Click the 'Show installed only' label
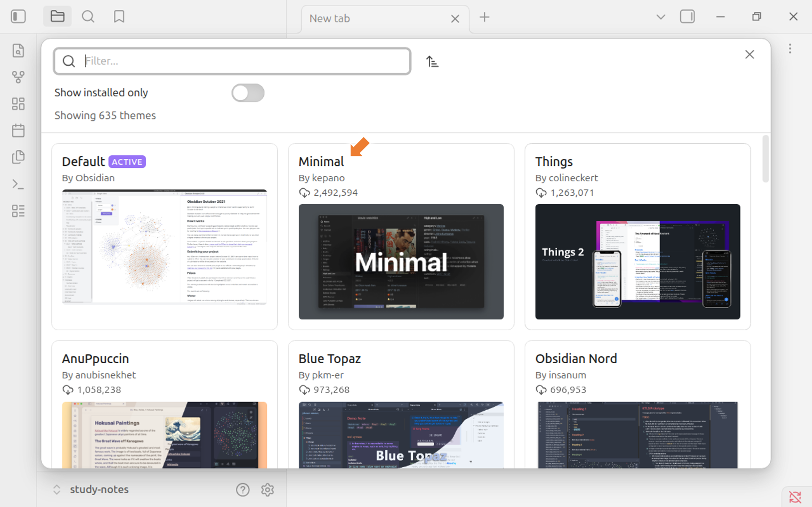This screenshot has height=507, width=812. 101,92
